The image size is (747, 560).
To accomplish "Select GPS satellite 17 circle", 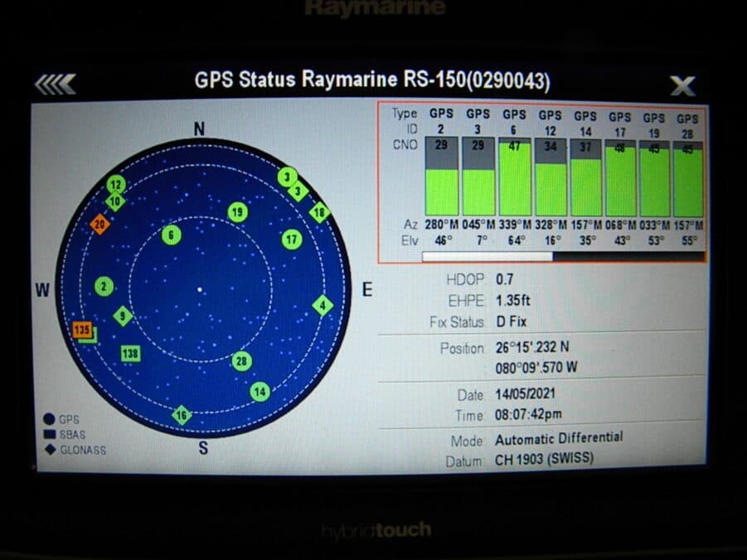I will (292, 239).
